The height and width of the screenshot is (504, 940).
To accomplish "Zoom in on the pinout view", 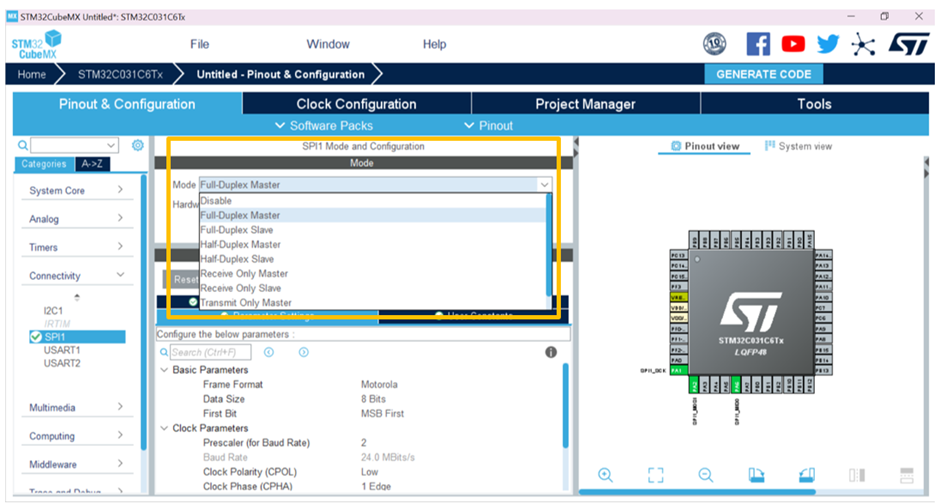I will point(605,475).
